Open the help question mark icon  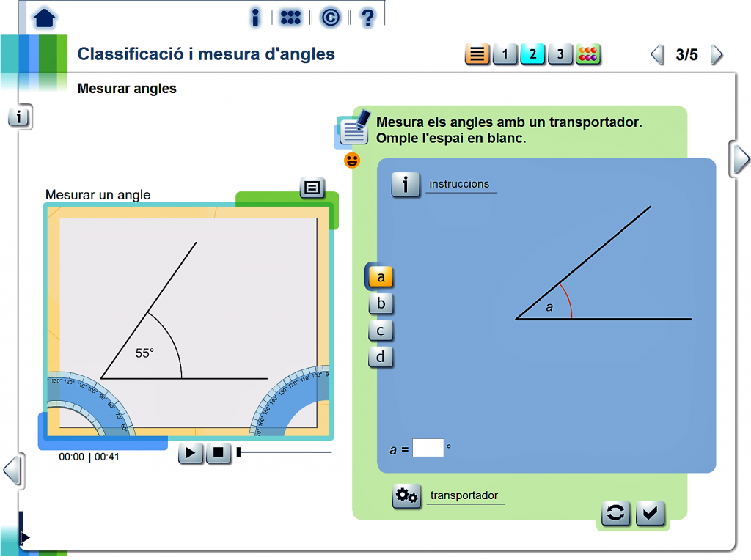(368, 18)
